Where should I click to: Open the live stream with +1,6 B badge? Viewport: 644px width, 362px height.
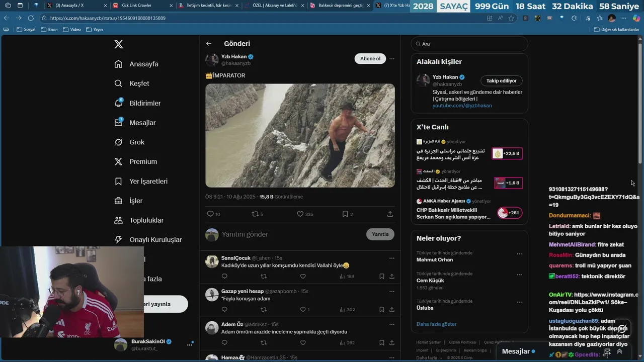pos(508,183)
